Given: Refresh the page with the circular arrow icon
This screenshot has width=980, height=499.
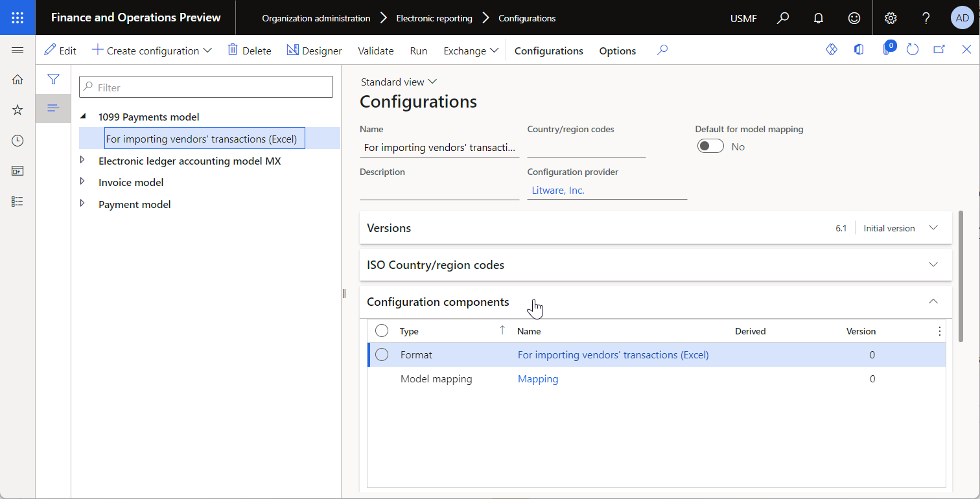Looking at the screenshot, I should [x=913, y=49].
